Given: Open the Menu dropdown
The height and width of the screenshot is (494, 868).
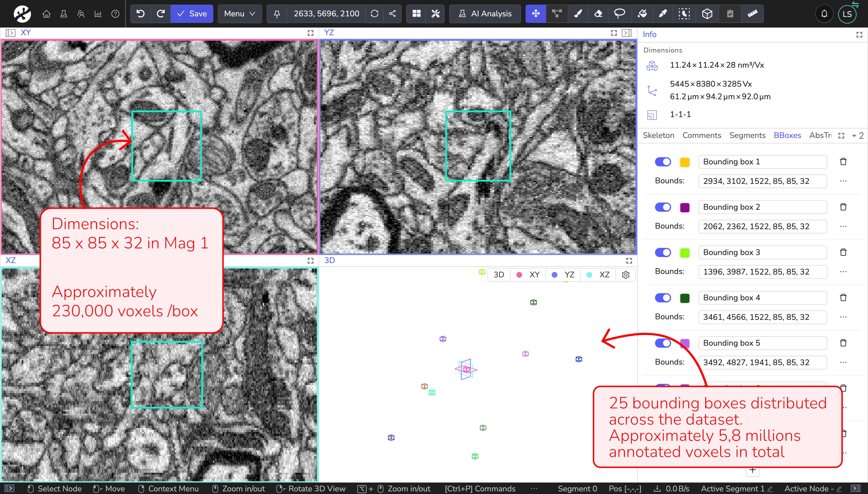Looking at the screenshot, I should [x=239, y=13].
